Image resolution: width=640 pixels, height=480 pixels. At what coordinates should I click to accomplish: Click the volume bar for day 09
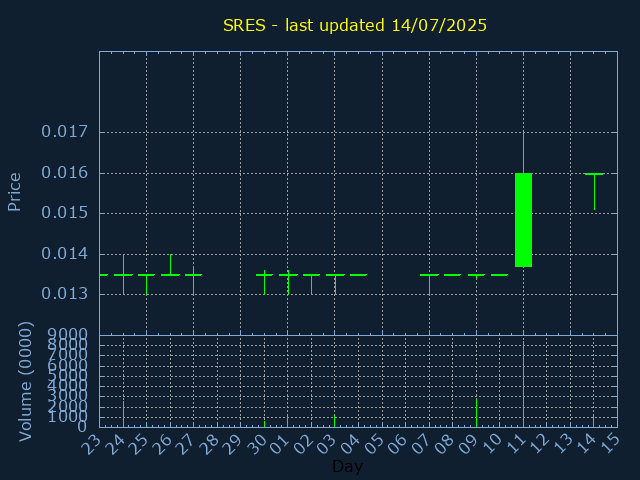pos(476,413)
